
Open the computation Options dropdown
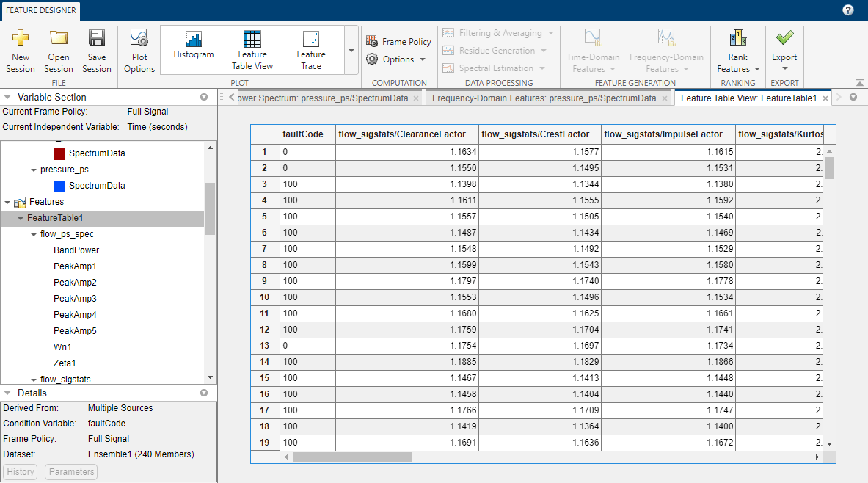(396, 59)
